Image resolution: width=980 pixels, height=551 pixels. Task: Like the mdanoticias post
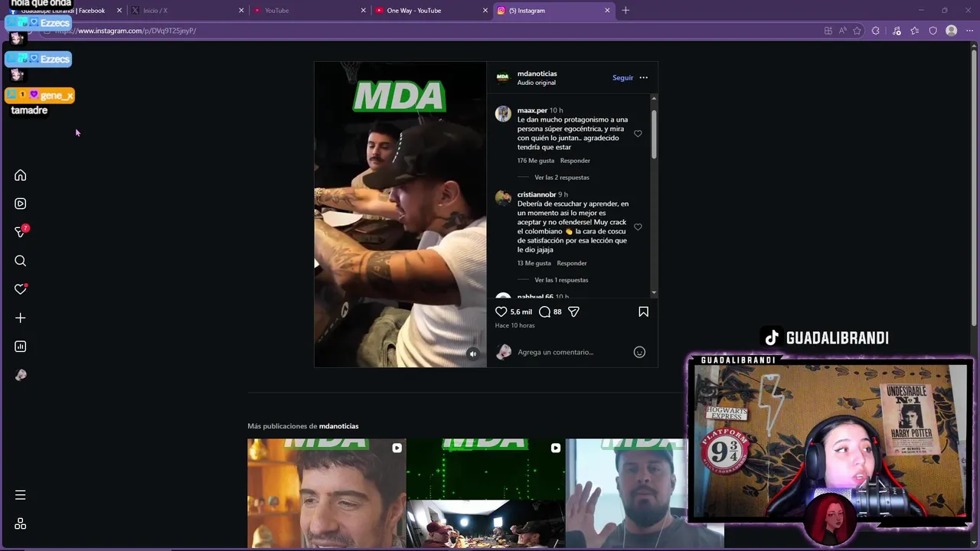click(x=501, y=311)
